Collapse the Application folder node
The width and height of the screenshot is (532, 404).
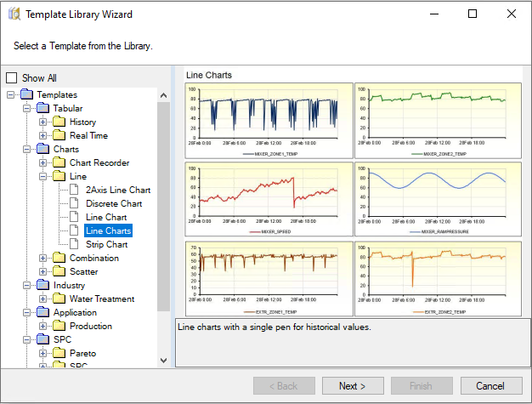click(27, 312)
